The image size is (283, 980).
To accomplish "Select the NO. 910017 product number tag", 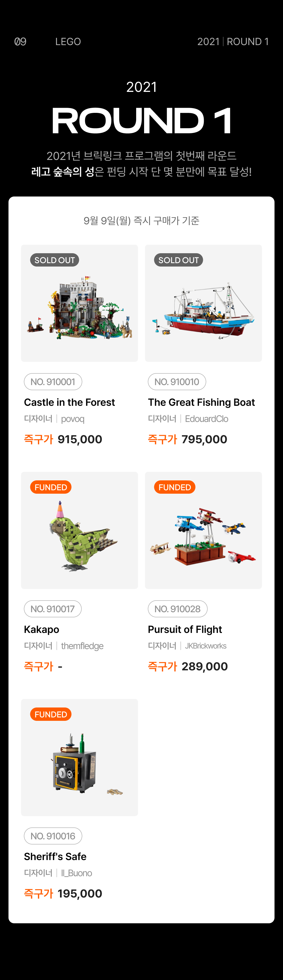I will click(x=52, y=609).
